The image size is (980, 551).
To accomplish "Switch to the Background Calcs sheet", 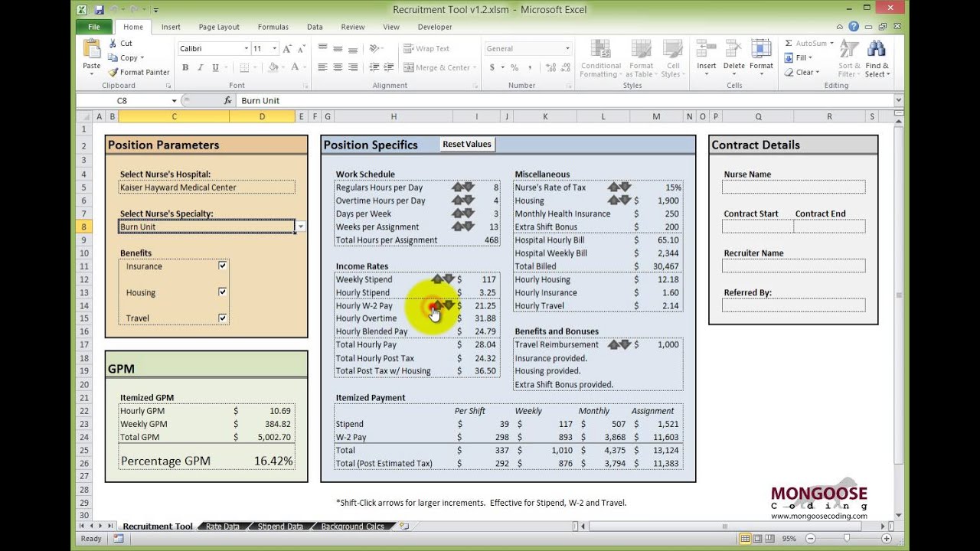I will click(x=352, y=527).
